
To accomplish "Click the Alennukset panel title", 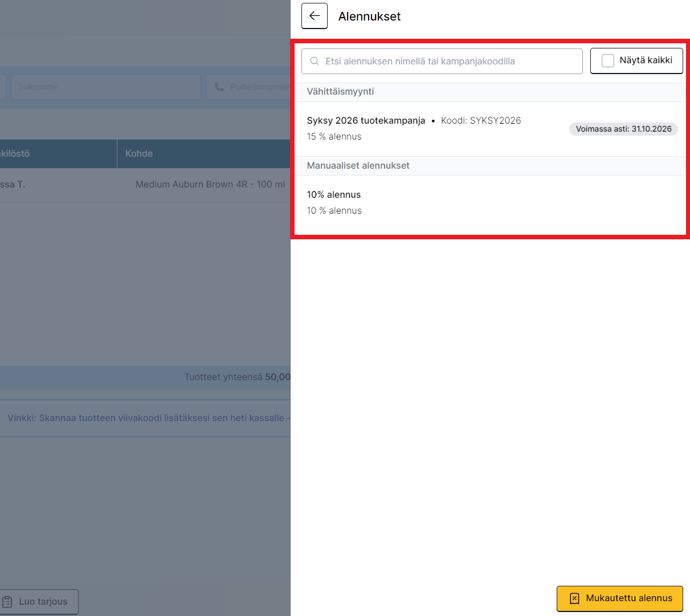I will (369, 17).
